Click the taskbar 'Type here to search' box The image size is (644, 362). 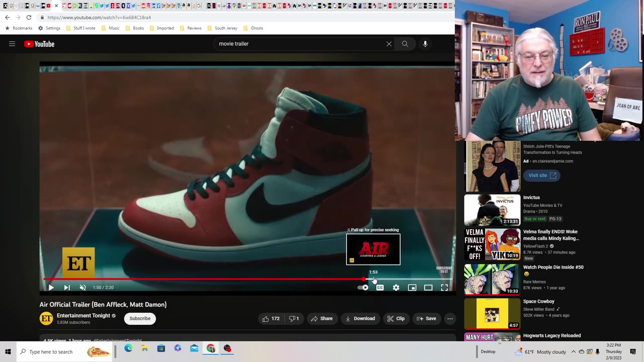point(65,351)
